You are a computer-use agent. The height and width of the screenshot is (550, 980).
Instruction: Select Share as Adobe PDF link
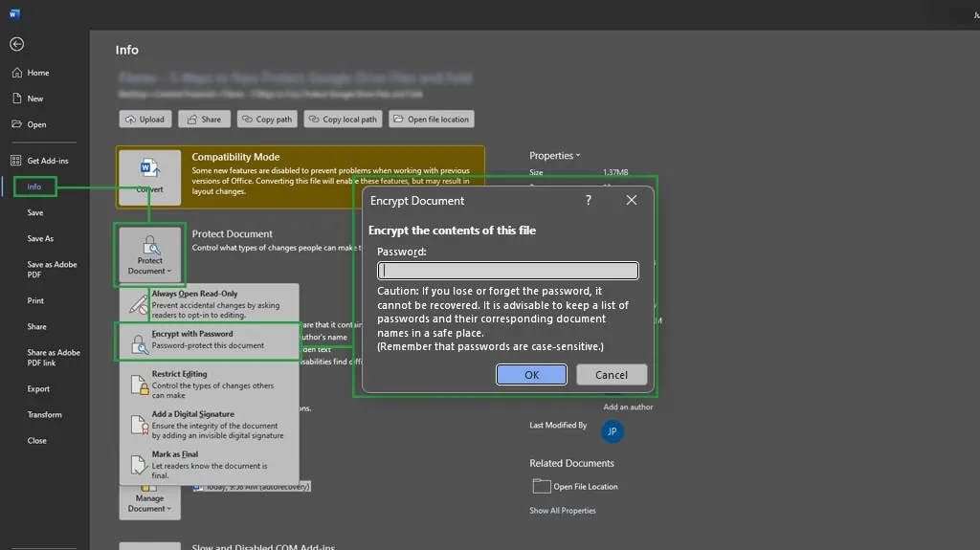click(x=54, y=358)
